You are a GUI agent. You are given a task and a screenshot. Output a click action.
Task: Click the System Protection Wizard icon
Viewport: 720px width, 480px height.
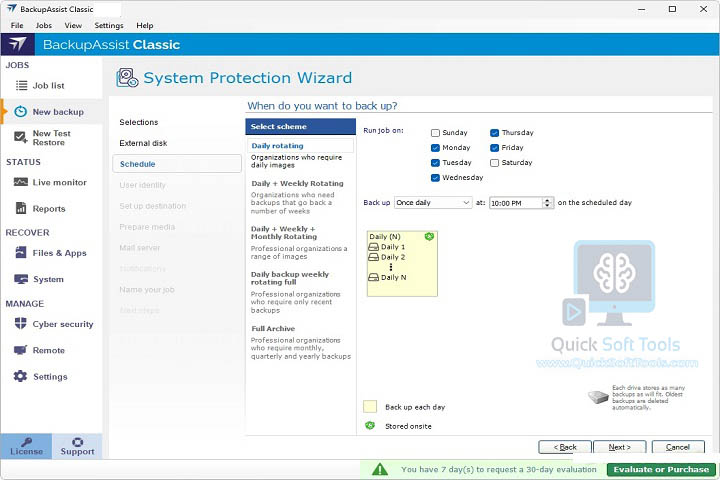[x=127, y=78]
